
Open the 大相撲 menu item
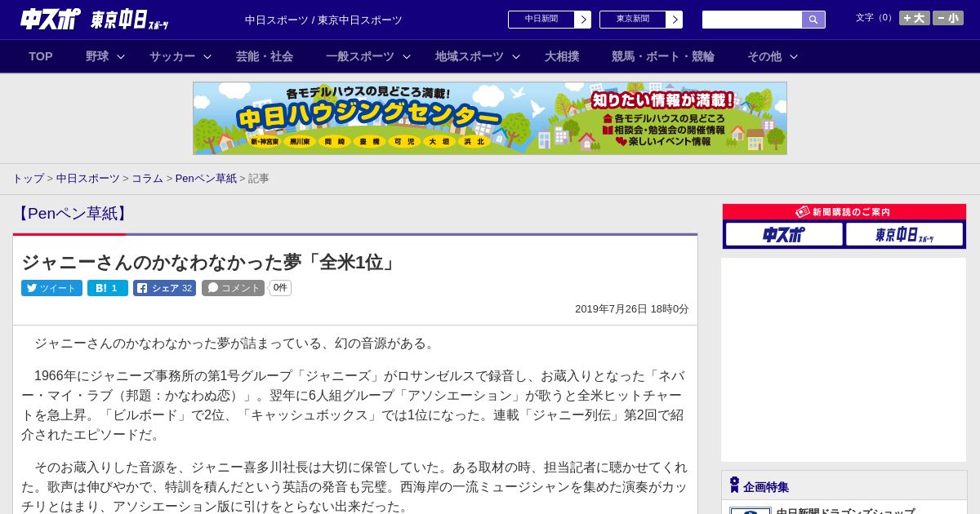coord(562,56)
